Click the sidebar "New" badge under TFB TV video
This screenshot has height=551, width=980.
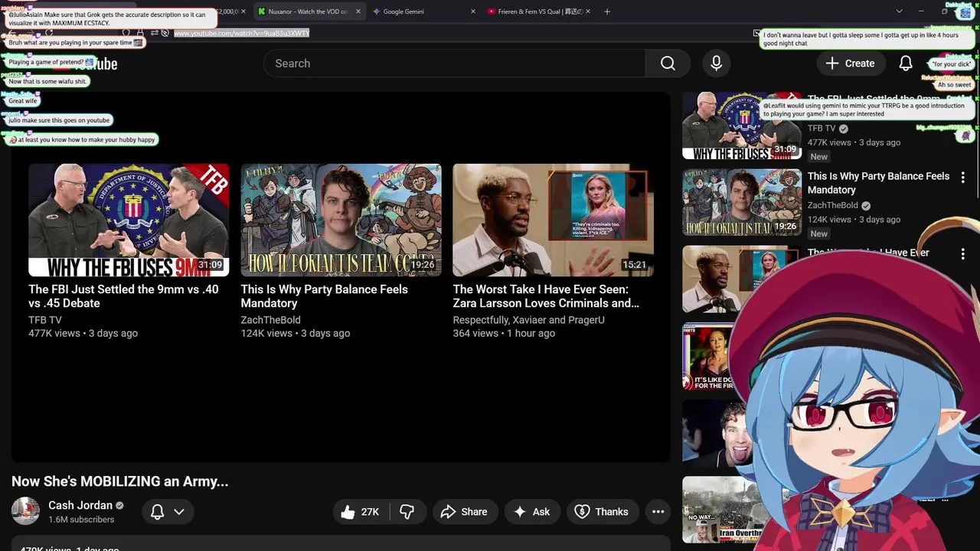[819, 157]
